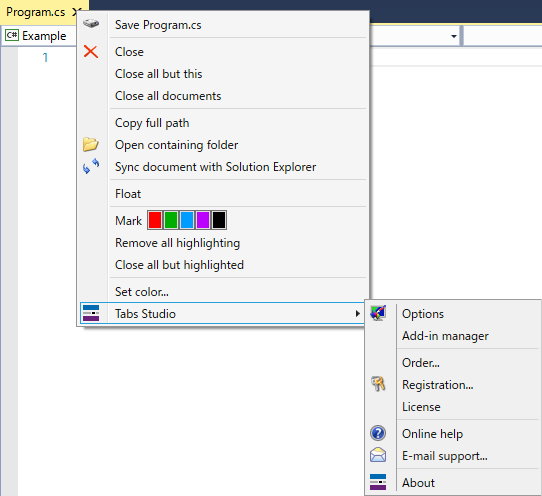Select E-mail support...

click(x=453, y=456)
